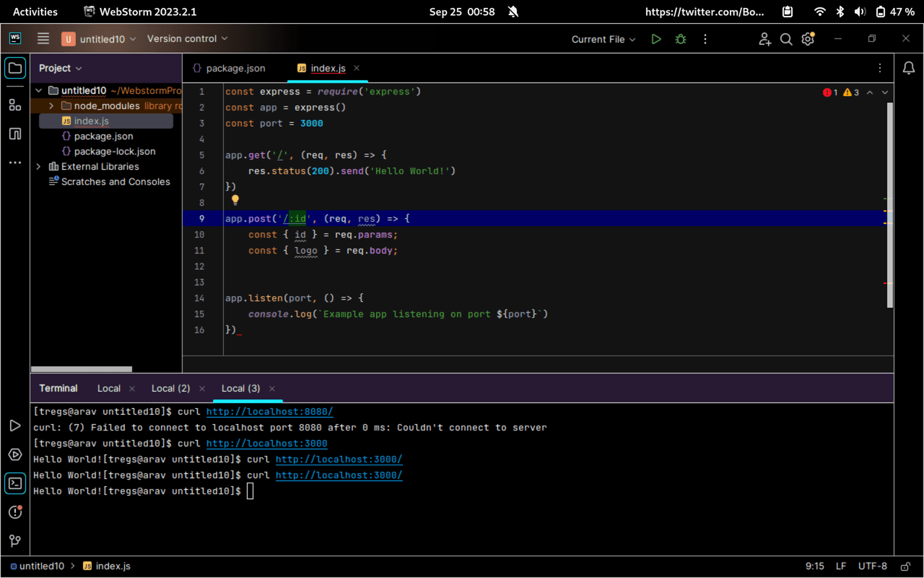The width and height of the screenshot is (924, 578).
Task: Click the editor vertical scrollbar
Action: point(889,202)
